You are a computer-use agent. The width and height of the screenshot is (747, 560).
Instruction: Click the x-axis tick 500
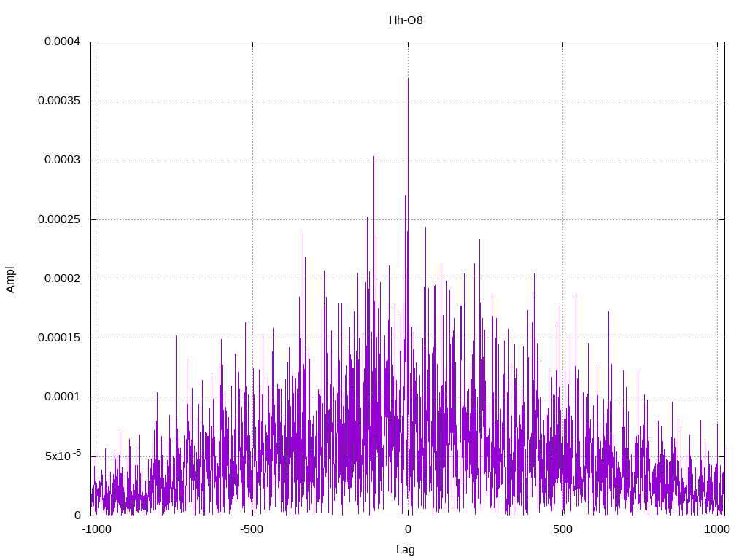[562, 529]
